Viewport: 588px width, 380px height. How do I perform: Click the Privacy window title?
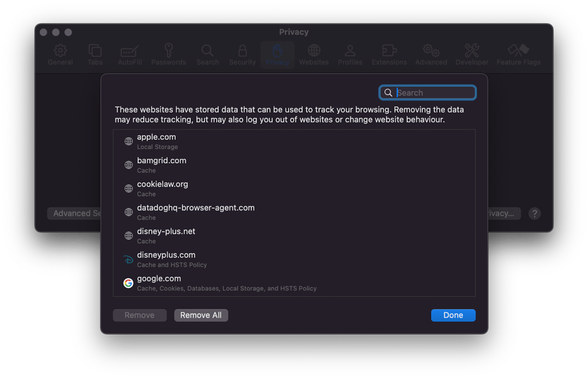[293, 32]
